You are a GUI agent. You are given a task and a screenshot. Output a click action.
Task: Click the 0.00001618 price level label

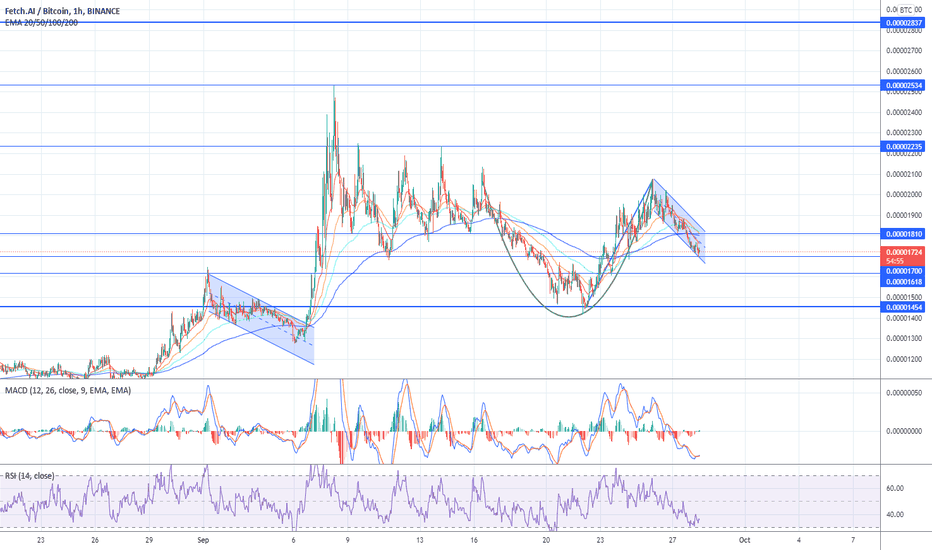click(903, 282)
